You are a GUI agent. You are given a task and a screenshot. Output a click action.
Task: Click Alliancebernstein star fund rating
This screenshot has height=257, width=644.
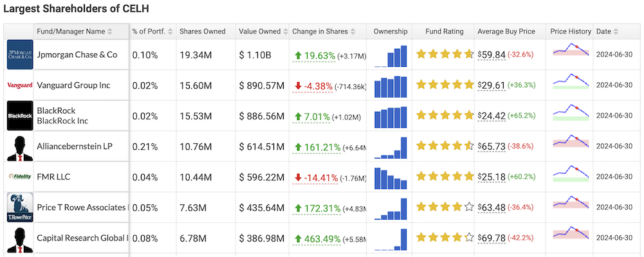[445, 146]
